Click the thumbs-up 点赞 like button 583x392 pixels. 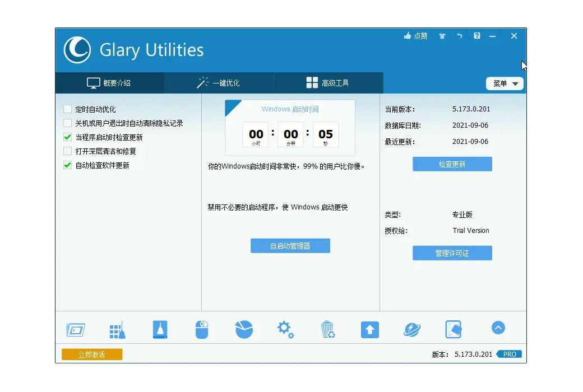[416, 36]
